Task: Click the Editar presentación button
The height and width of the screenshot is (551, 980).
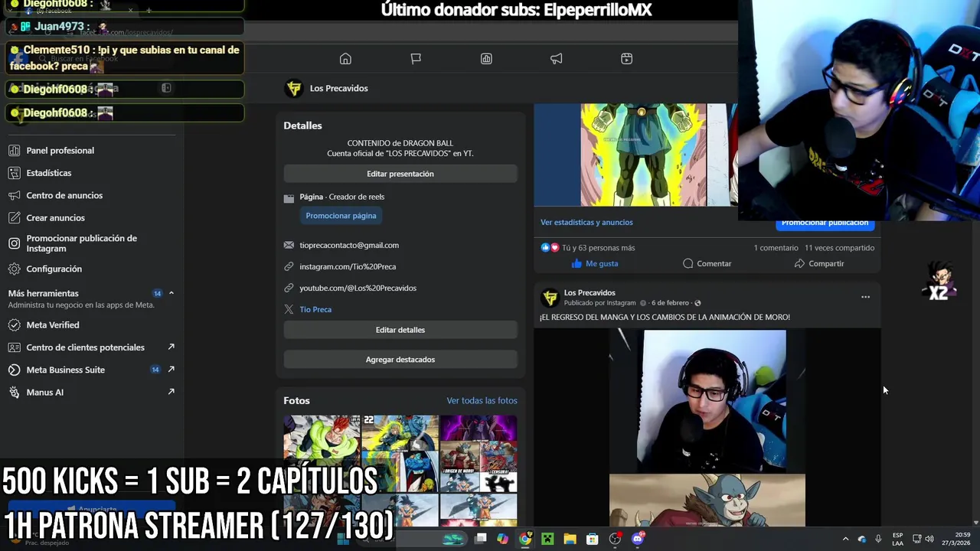Action: [400, 174]
